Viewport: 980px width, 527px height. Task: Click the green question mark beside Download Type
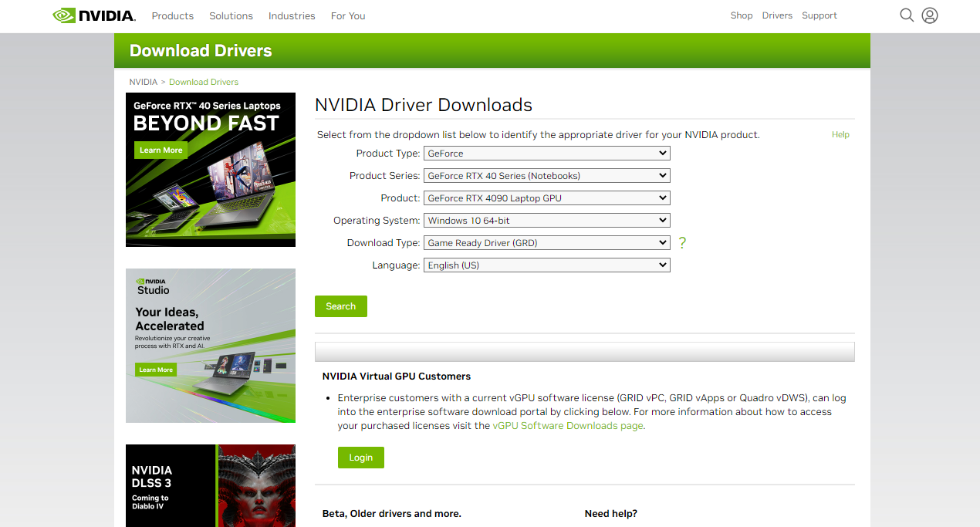pos(681,242)
